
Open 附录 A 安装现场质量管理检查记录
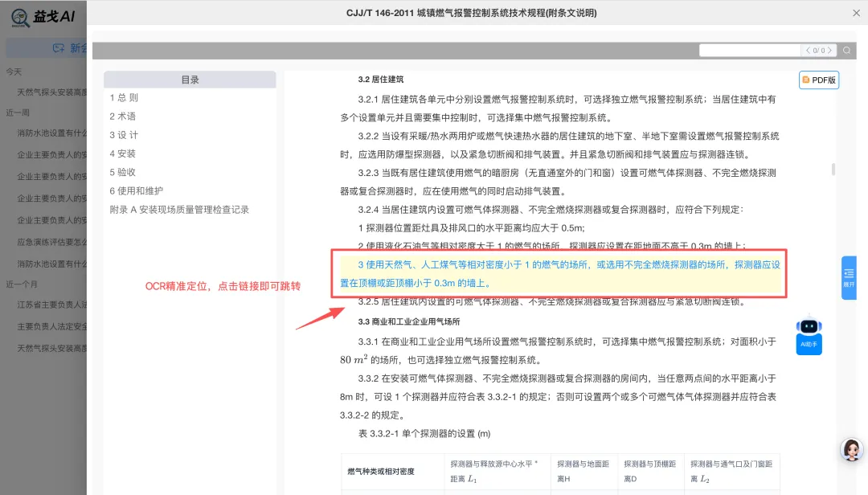[x=179, y=209]
